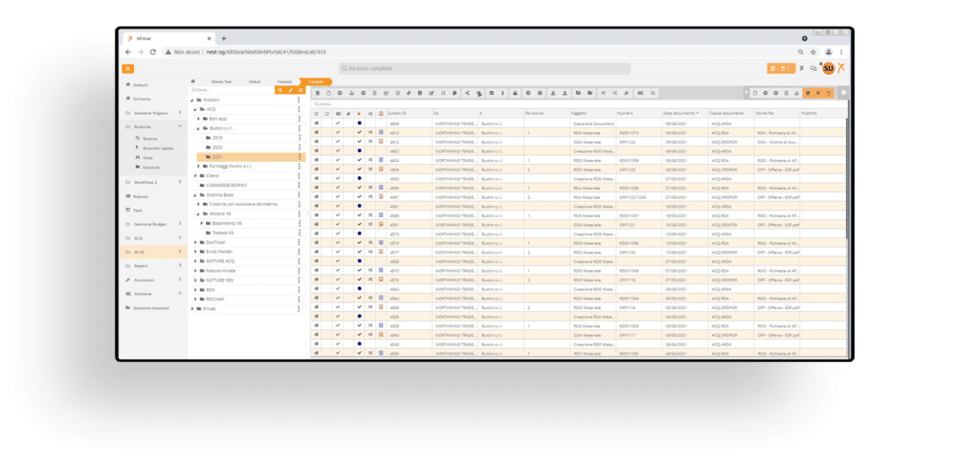Open the SU user avatar menu
The image size is (980, 473).
click(x=828, y=68)
